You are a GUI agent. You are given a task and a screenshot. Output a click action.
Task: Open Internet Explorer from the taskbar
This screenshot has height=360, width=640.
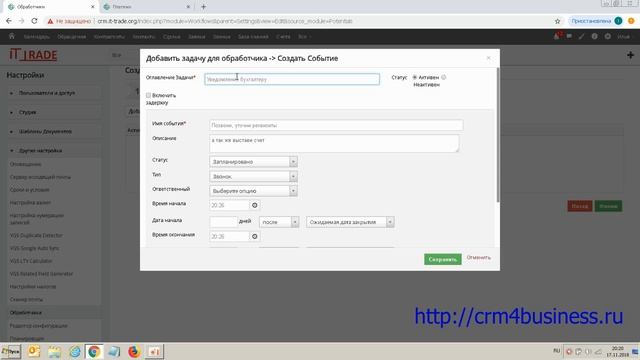pos(75,351)
